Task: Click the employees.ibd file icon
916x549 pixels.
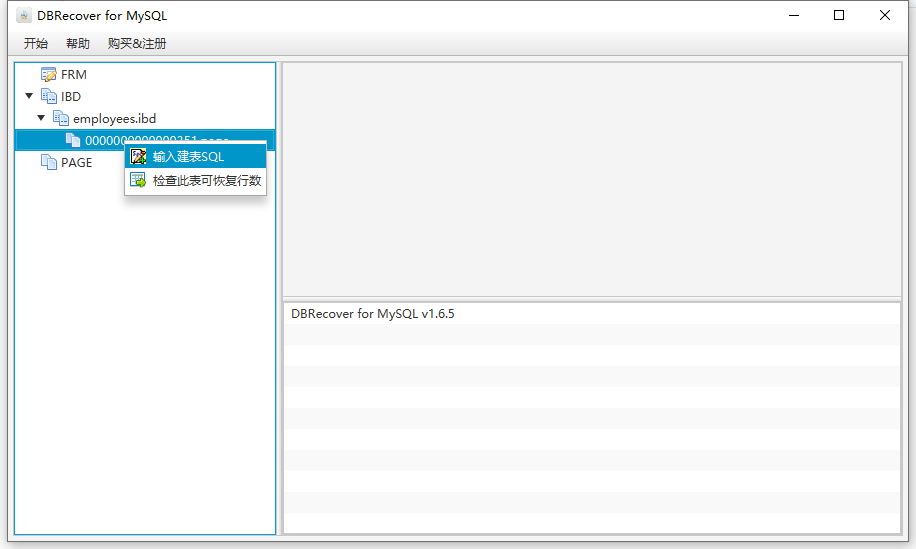Action: pyautogui.click(x=61, y=119)
